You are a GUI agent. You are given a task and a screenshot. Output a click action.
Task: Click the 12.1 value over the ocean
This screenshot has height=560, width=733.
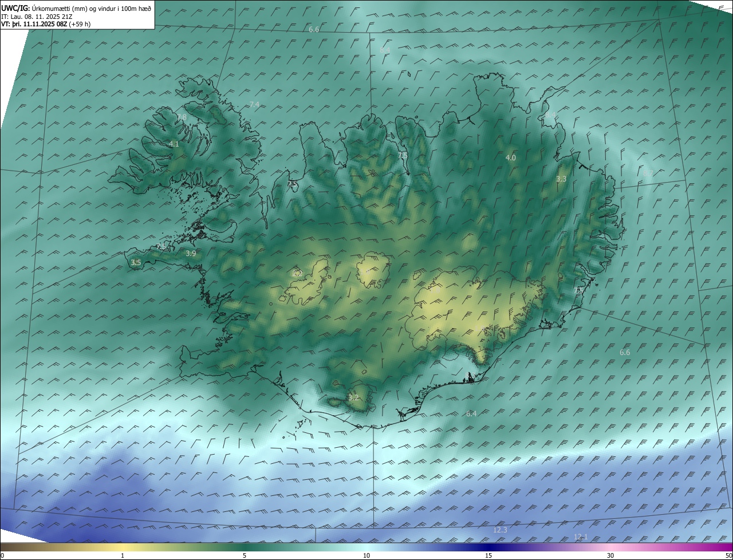tap(581, 537)
